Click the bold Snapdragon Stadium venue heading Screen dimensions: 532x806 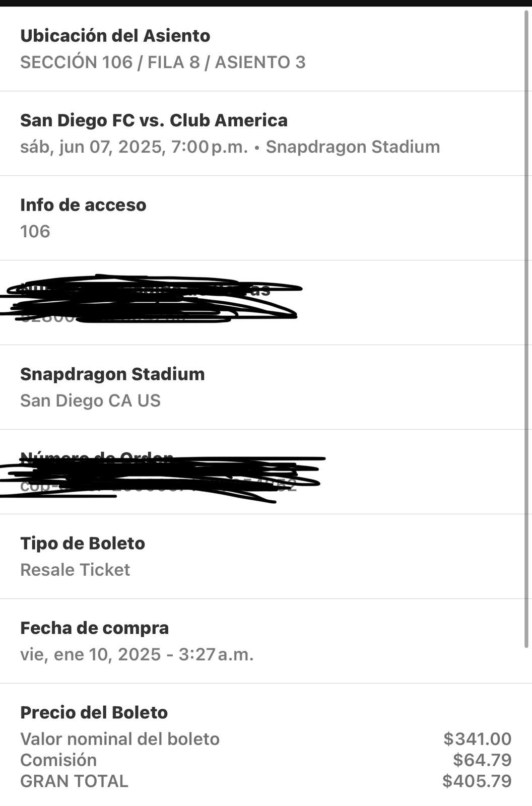pyautogui.click(x=112, y=374)
